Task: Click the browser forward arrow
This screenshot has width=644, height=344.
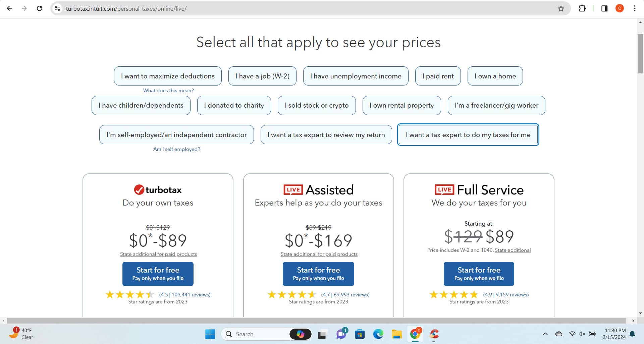Action: click(24, 8)
